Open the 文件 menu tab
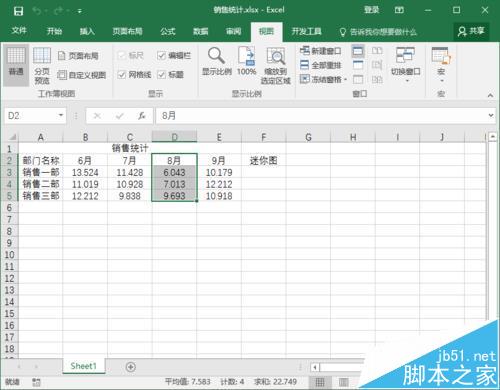Image resolution: width=500 pixels, height=390 pixels. click(19, 31)
